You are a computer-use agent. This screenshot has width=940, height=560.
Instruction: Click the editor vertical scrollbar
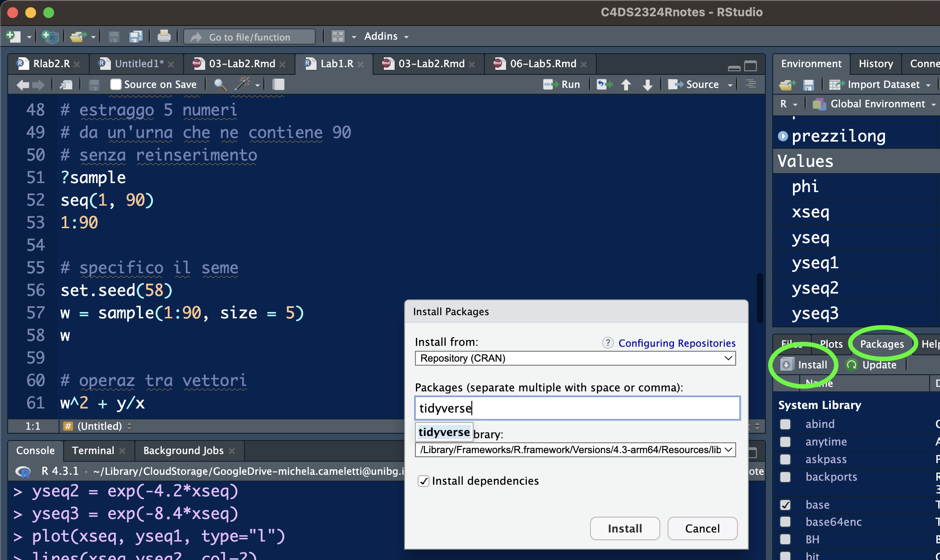(x=760, y=298)
